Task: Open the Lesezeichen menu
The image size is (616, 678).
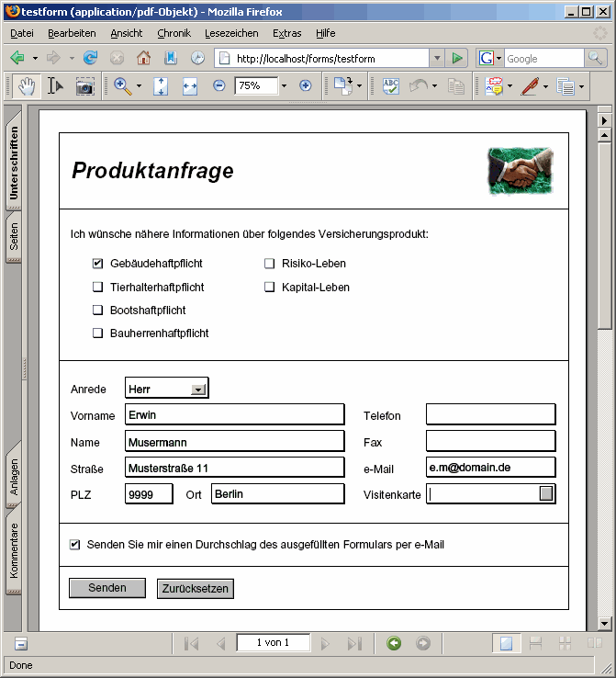Action: [x=231, y=33]
